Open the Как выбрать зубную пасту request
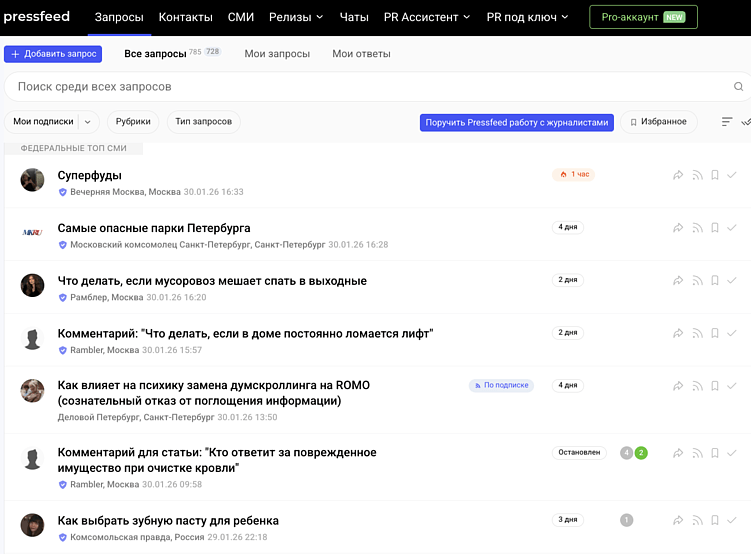The height and width of the screenshot is (554, 751). tap(168, 521)
